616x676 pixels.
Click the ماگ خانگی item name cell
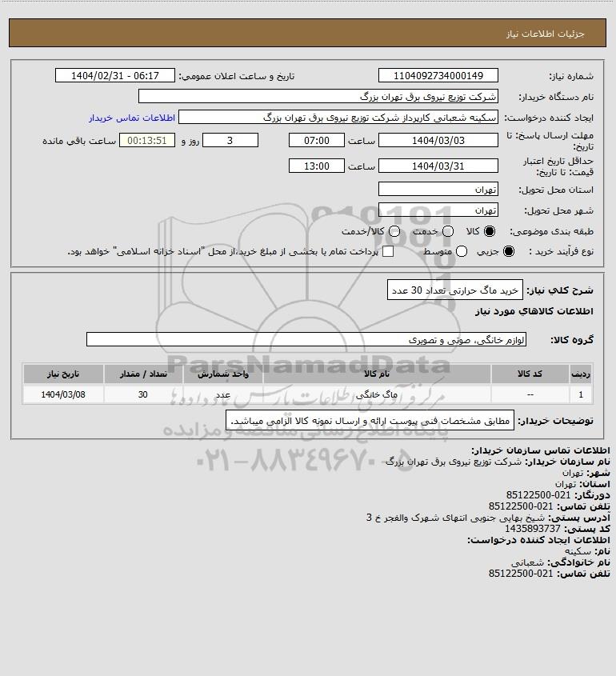(x=377, y=394)
